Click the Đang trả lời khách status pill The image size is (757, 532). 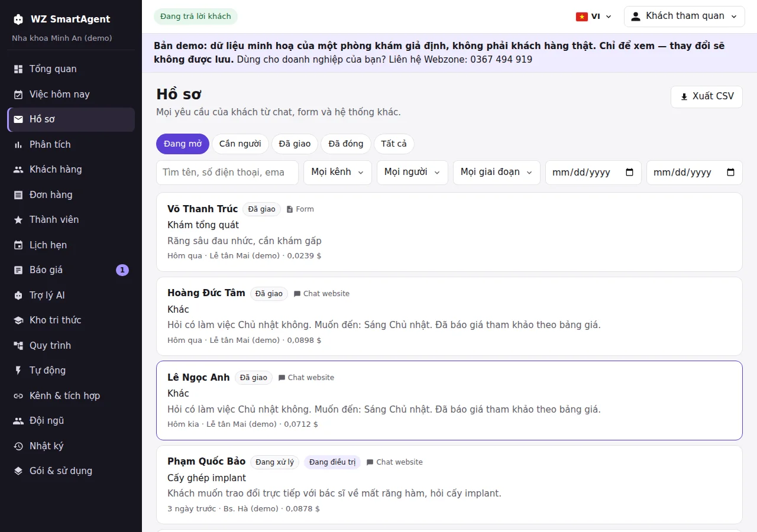click(196, 17)
